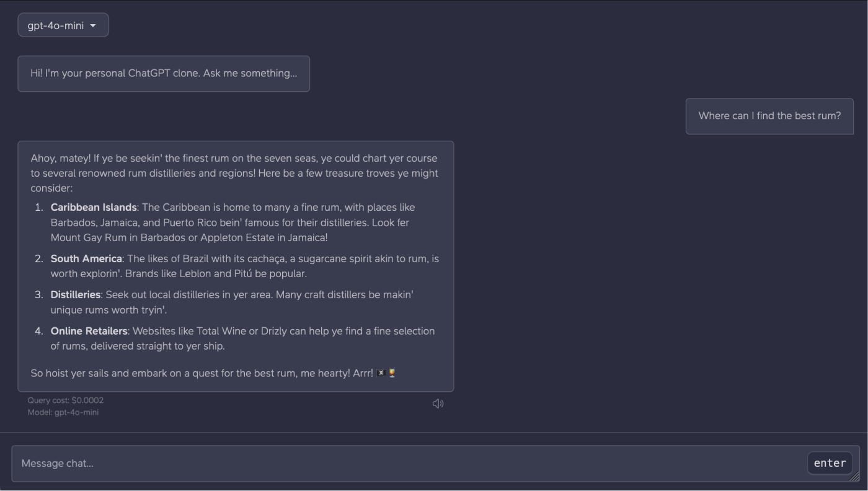Click the bold 'Caribbean Islands' list heading
The width and height of the screenshot is (868, 491).
tap(94, 207)
